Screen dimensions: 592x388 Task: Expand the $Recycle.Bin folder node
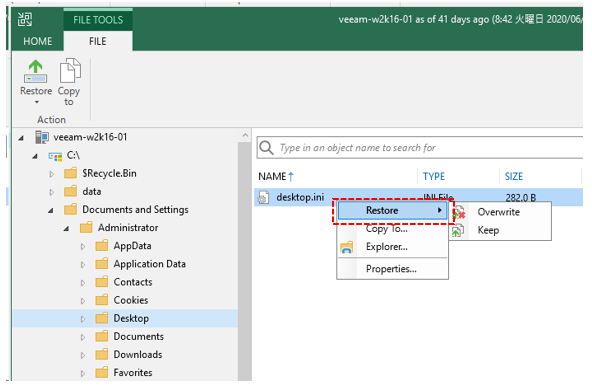click(52, 174)
